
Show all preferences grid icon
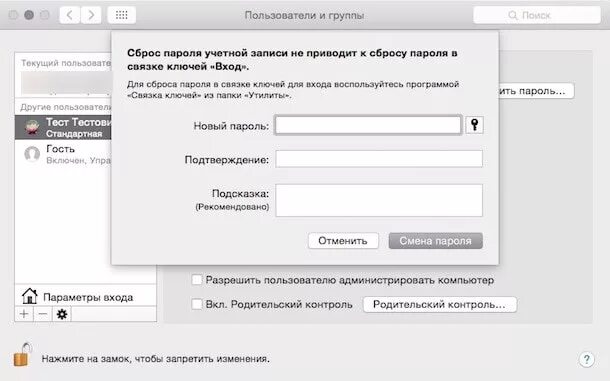pyautogui.click(x=121, y=15)
